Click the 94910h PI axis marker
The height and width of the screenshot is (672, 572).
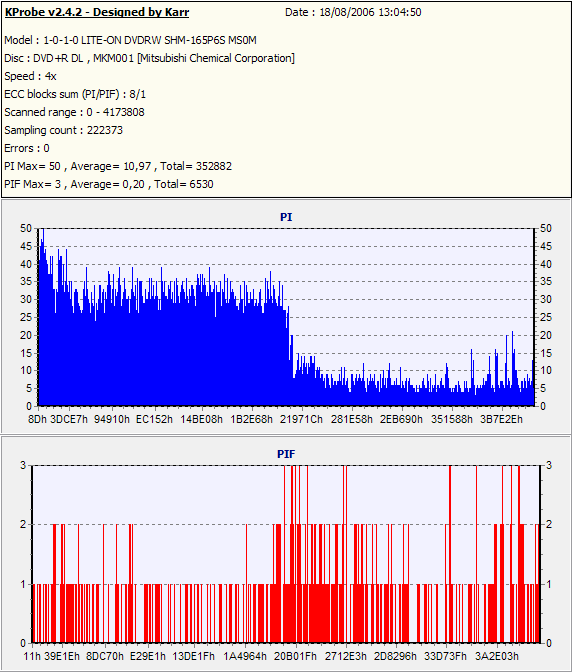[112, 419]
